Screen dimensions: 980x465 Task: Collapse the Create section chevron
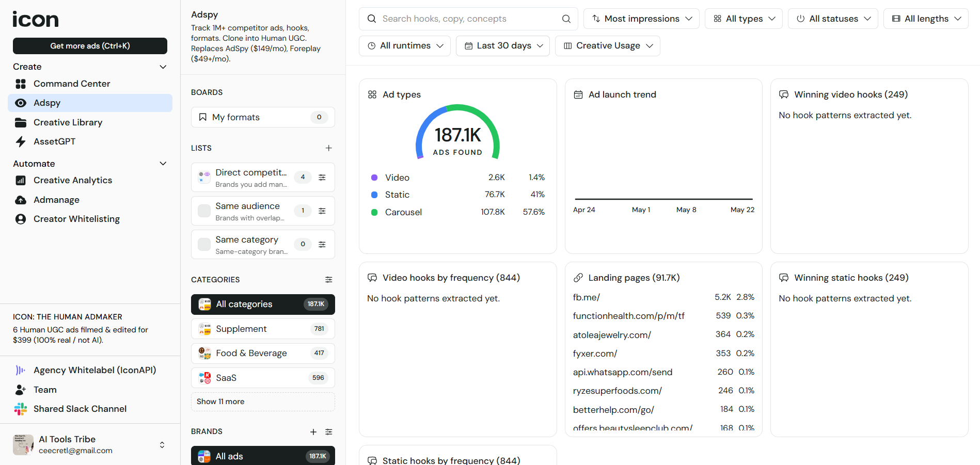point(163,67)
